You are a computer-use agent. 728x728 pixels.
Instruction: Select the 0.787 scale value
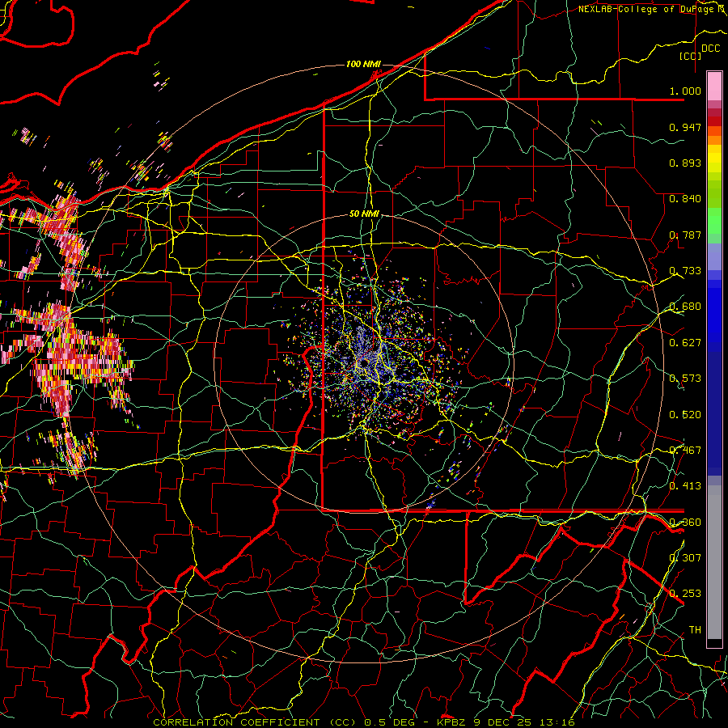(x=685, y=235)
